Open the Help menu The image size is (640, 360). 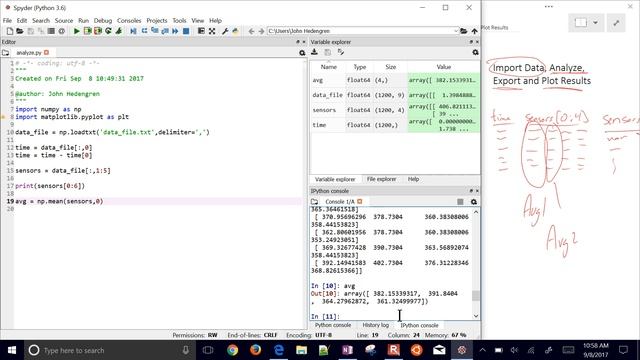coord(216,20)
